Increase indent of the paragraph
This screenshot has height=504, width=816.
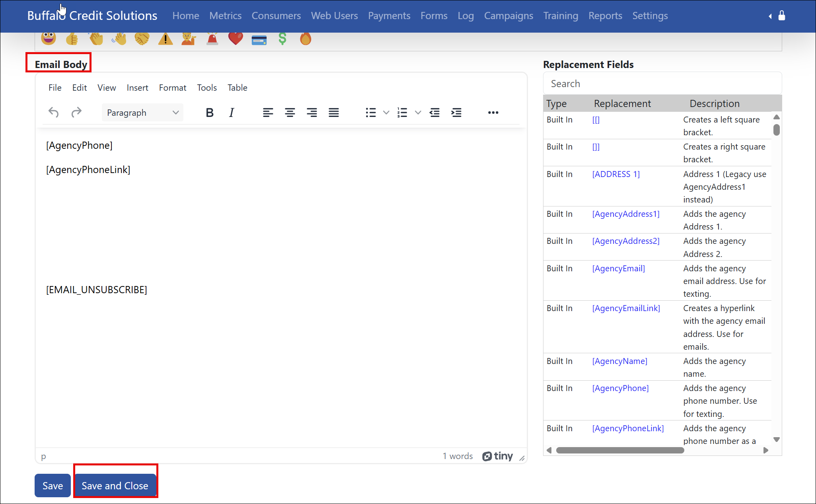[456, 113]
